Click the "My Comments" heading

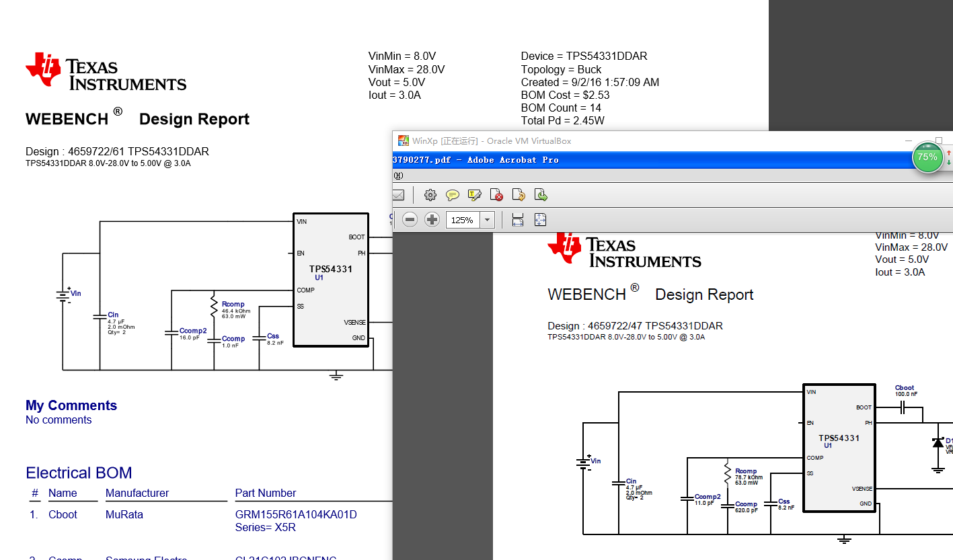71,405
